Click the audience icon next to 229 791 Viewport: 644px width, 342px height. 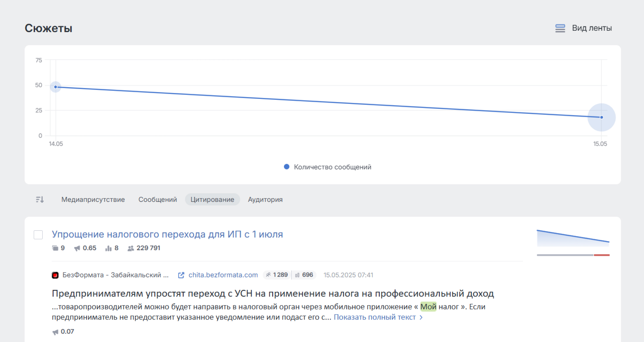pyautogui.click(x=131, y=248)
